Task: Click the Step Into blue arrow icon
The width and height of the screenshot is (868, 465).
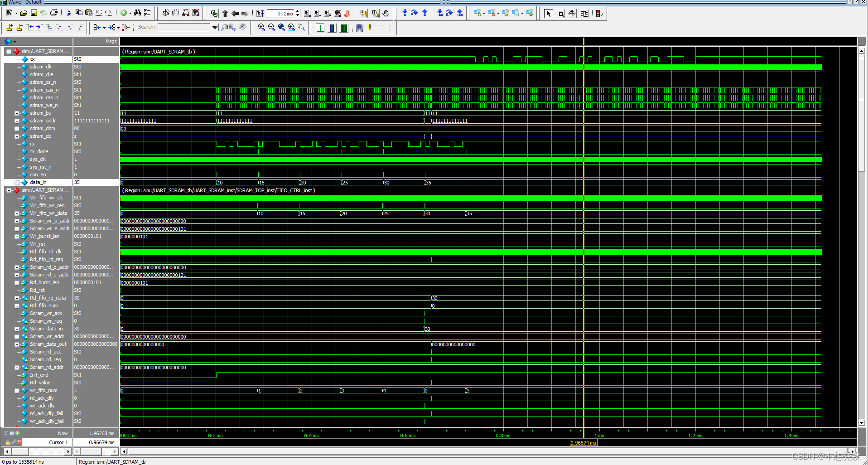Action: [x=405, y=13]
